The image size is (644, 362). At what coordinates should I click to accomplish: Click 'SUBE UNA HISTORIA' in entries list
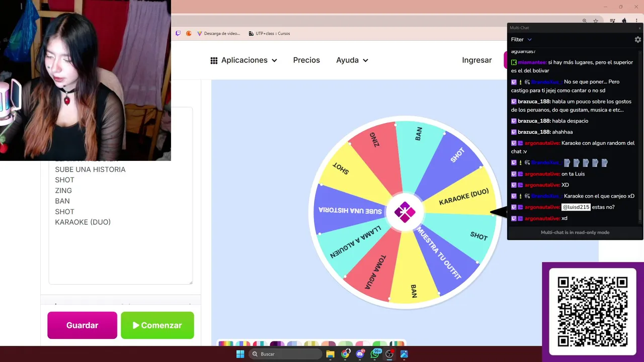pyautogui.click(x=90, y=169)
